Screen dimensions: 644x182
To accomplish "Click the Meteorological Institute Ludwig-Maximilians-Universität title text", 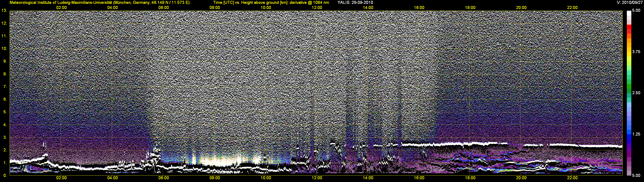I will tap(100, 3).
